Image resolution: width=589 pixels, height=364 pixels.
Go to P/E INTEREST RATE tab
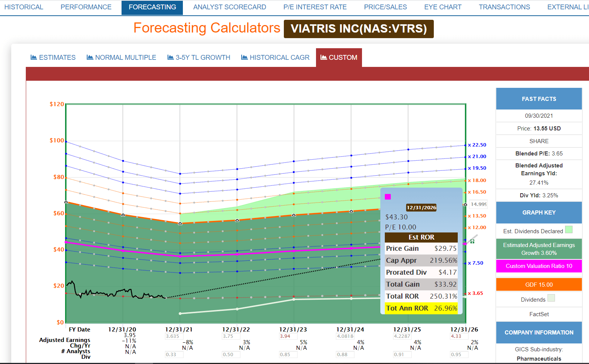coord(315,7)
